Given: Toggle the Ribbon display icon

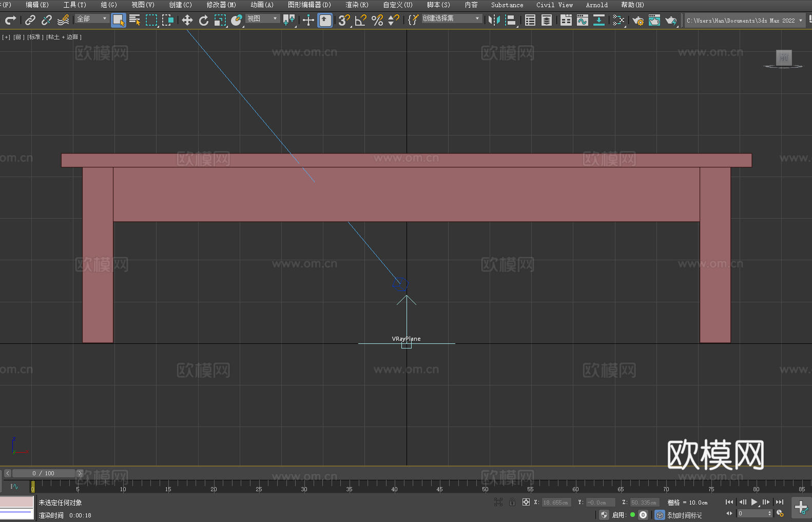Looking at the screenshot, I should click(566, 20).
